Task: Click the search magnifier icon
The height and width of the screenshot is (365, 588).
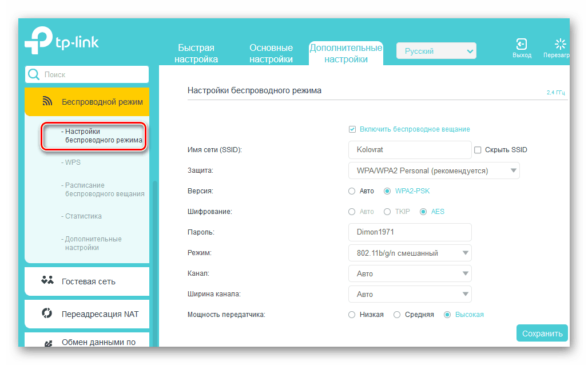Action: tap(34, 74)
